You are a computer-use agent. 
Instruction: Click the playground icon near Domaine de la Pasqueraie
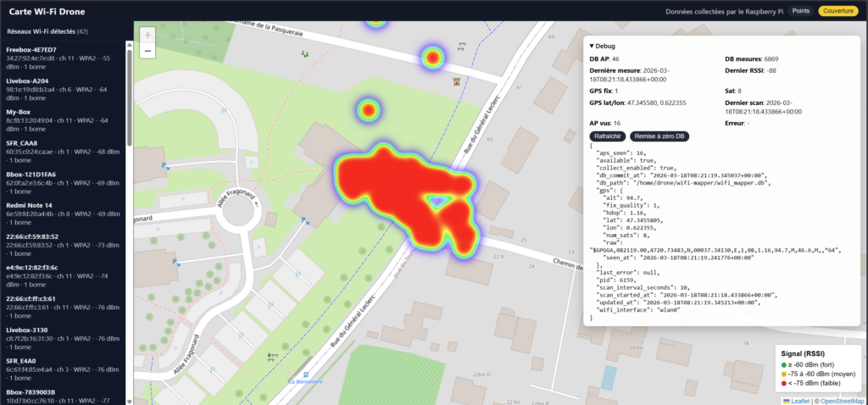(x=304, y=54)
